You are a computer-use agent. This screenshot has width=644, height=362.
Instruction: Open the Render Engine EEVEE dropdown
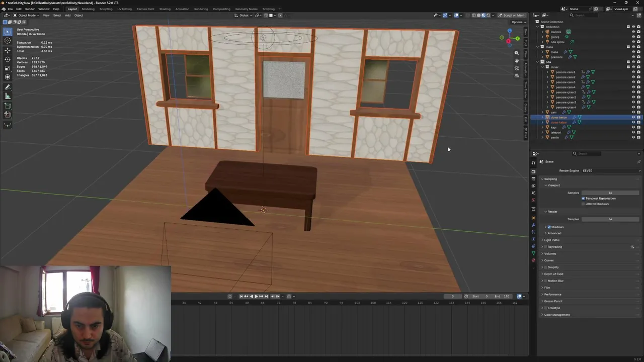tap(611, 170)
